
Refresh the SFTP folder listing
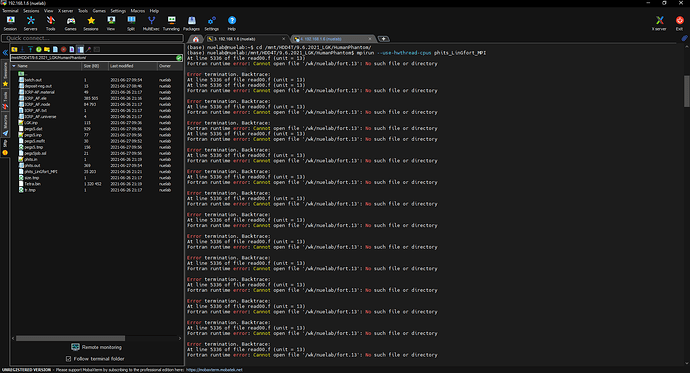(x=39, y=49)
